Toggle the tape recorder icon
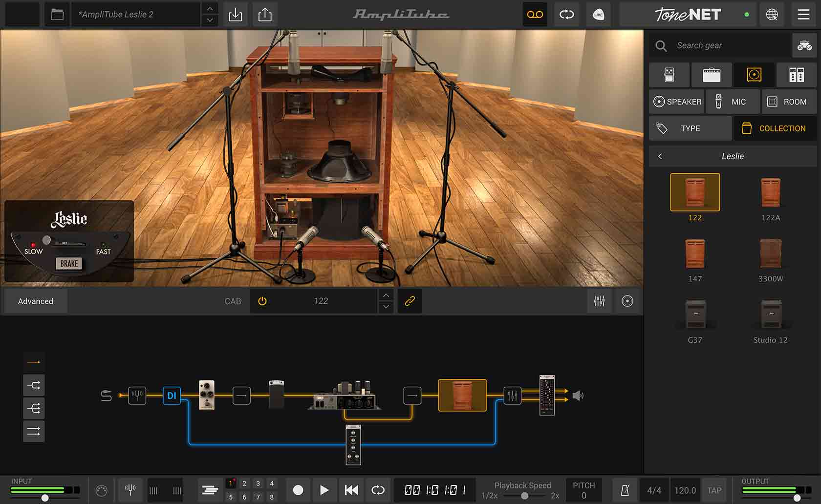The height and width of the screenshot is (504, 821). pyautogui.click(x=535, y=15)
